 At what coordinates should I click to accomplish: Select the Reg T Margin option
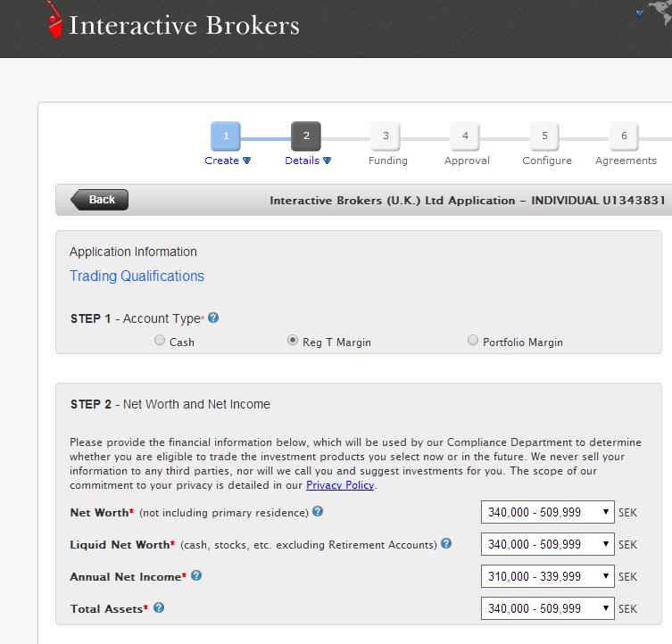tap(293, 340)
